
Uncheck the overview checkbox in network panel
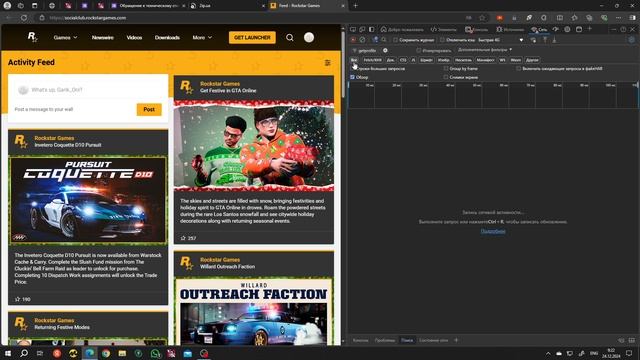352,77
